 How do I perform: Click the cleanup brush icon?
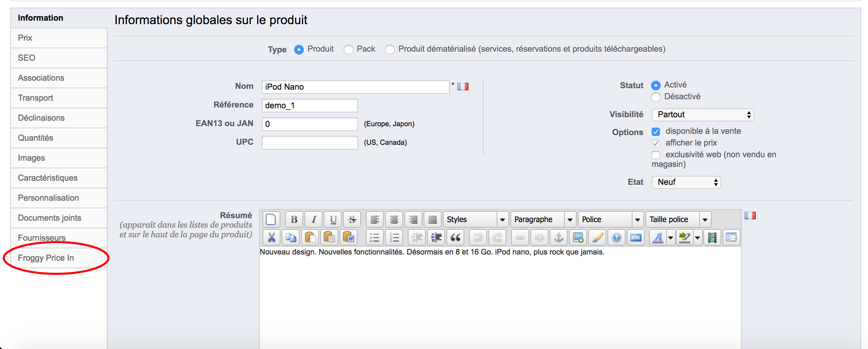[x=597, y=237]
